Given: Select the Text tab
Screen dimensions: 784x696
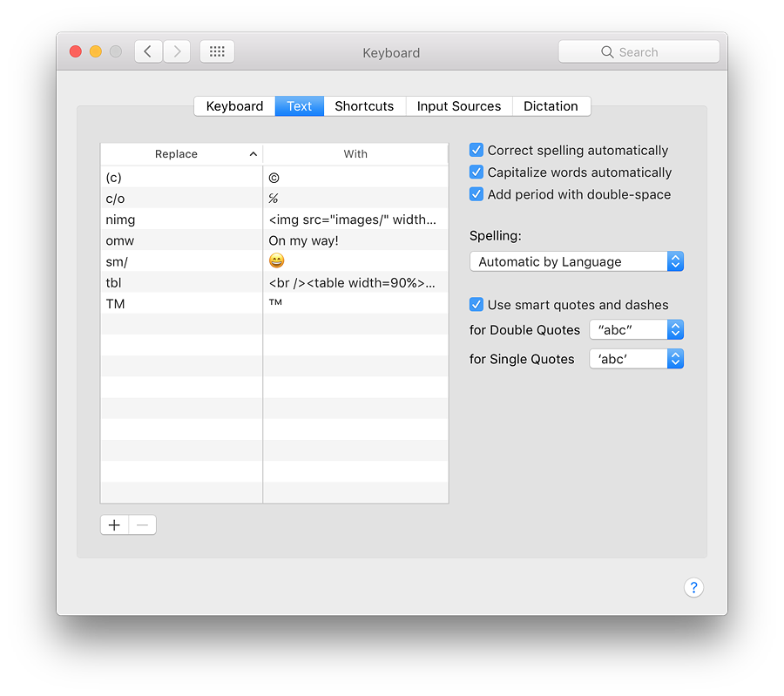Looking at the screenshot, I should [x=300, y=106].
